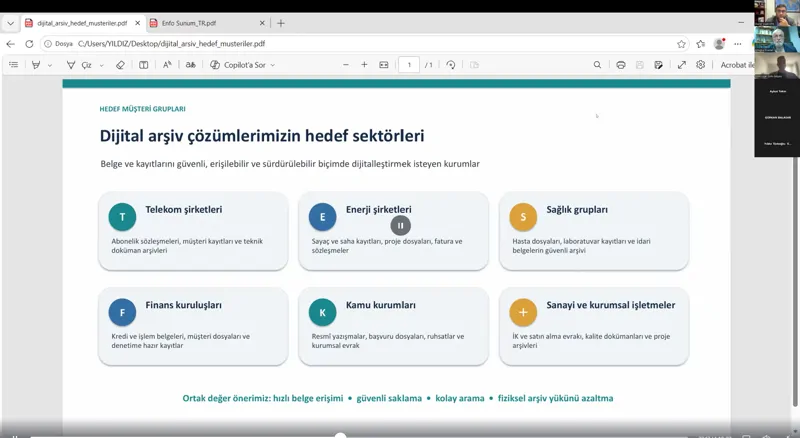Print the PDF document
The width and height of the screenshot is (800, 438).
(620, 65)
